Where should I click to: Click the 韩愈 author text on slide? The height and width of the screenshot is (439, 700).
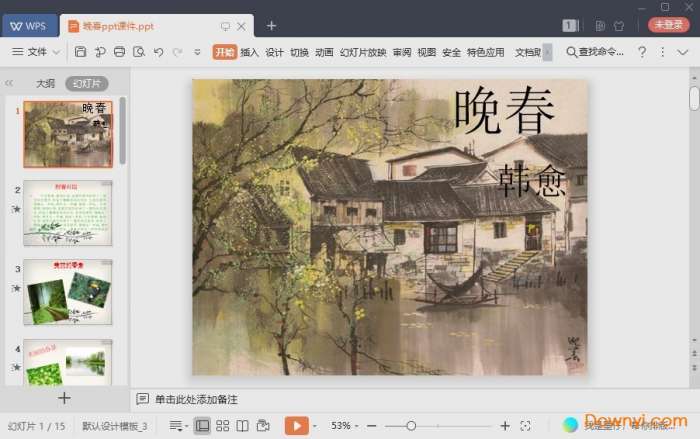point(531,180)
